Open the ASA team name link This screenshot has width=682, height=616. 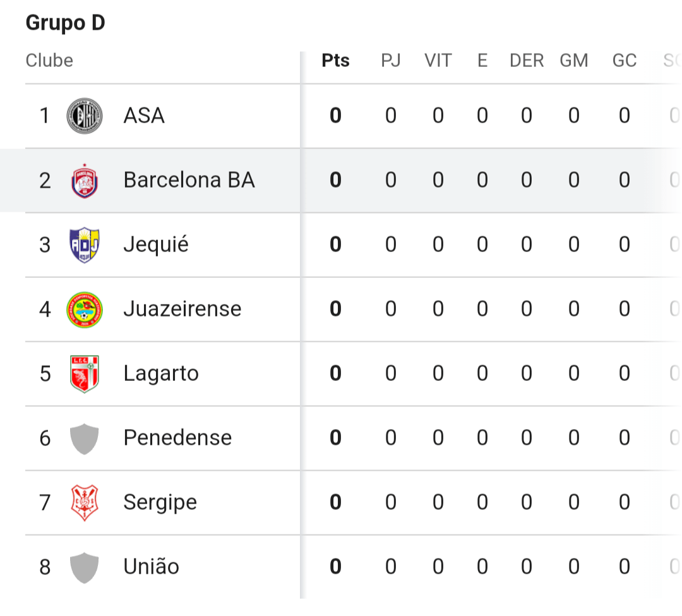coord(144,116)
